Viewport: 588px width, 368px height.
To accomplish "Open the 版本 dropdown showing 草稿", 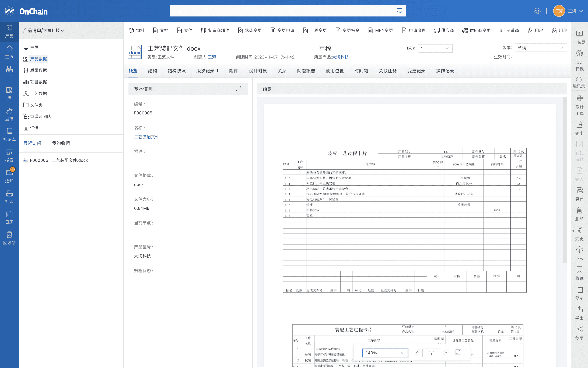I will pos(541,48).
